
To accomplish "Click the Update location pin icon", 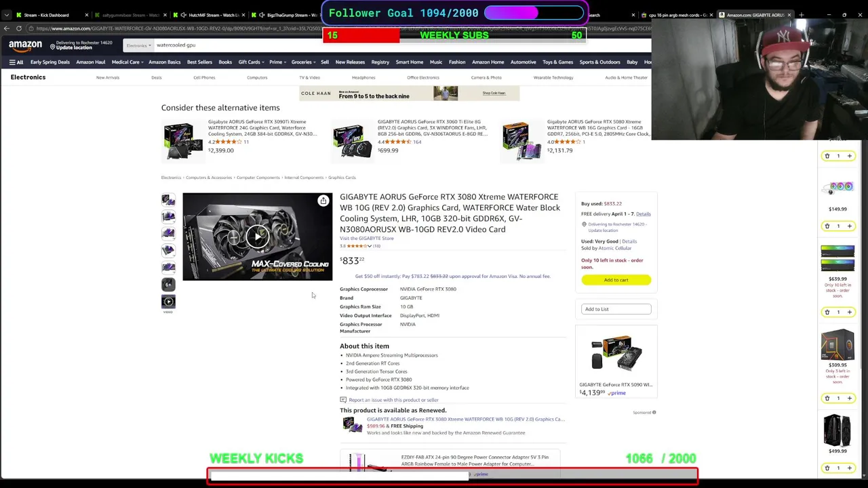I will coord(53,47).
